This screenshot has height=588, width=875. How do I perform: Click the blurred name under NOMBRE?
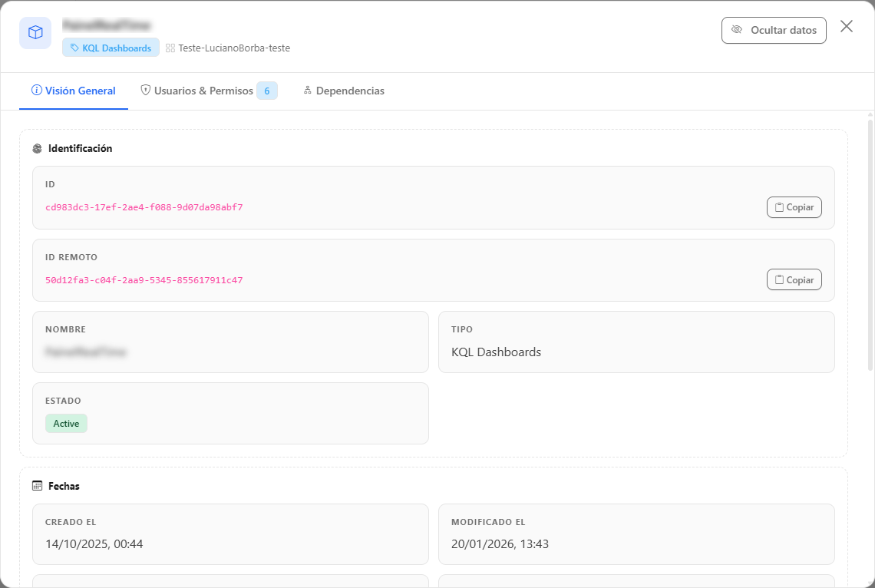[85, 352]
